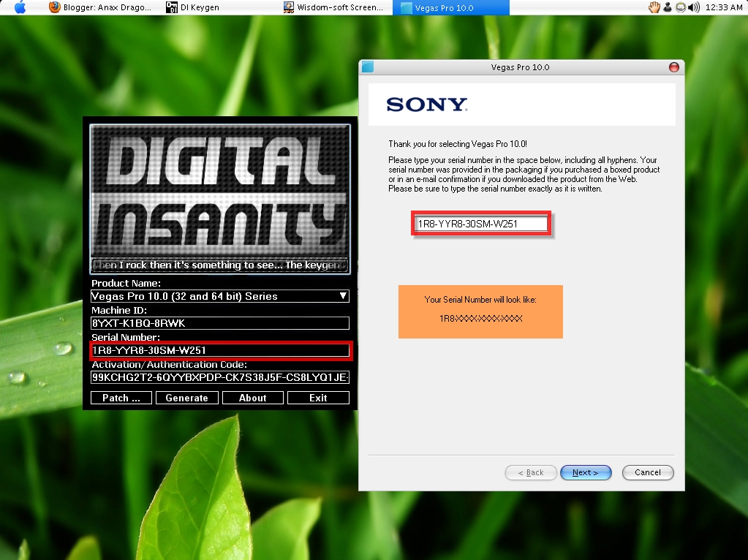
Task: Click the user icon in system tray
Action: (x=668, y=7)
